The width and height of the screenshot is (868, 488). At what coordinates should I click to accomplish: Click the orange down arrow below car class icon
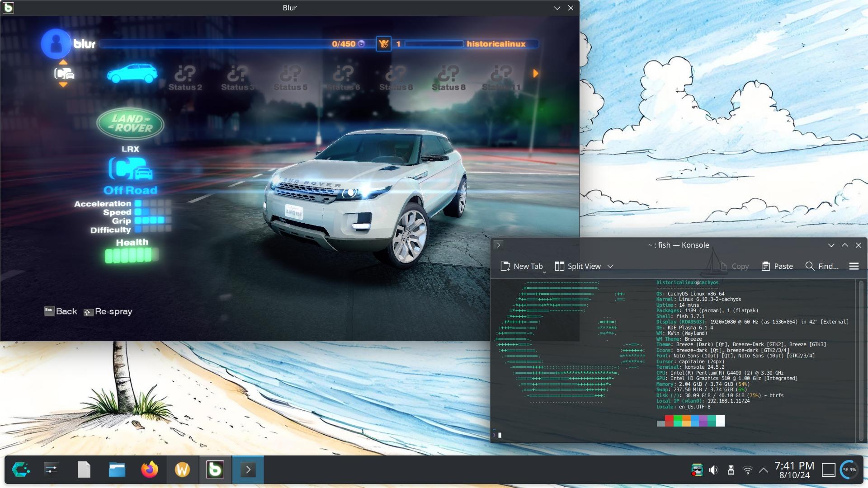63,84
